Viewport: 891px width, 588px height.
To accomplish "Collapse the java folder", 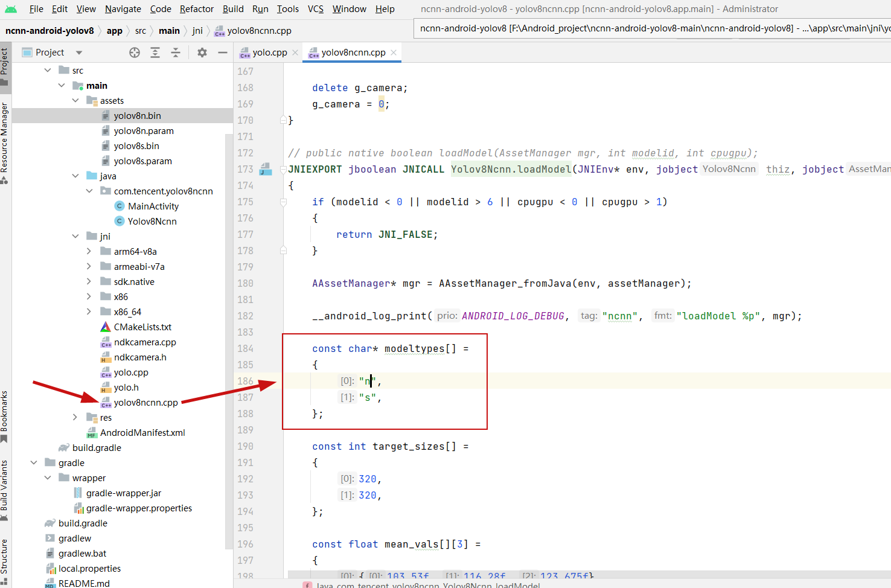I will pyautogui.click(x=75, y=176).
